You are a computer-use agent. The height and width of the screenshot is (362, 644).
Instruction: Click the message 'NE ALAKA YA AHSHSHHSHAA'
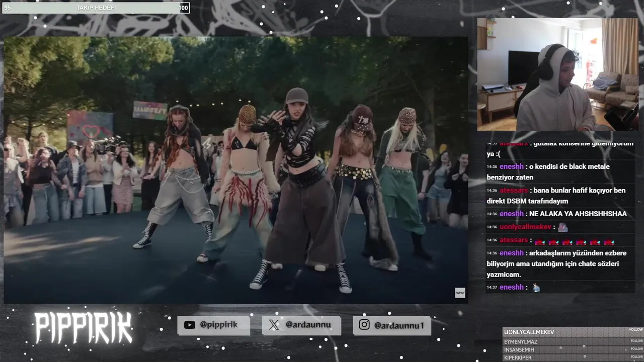(x=578, y=214)
